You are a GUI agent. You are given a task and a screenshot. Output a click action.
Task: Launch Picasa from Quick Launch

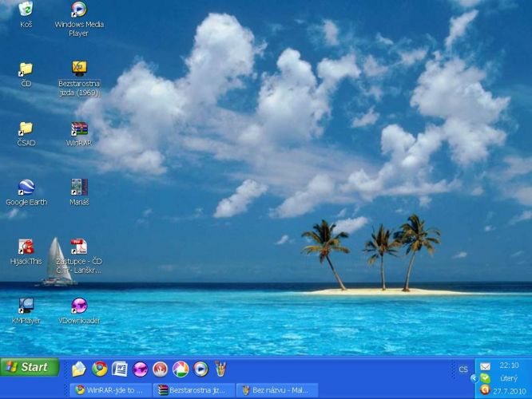point(181,369)
